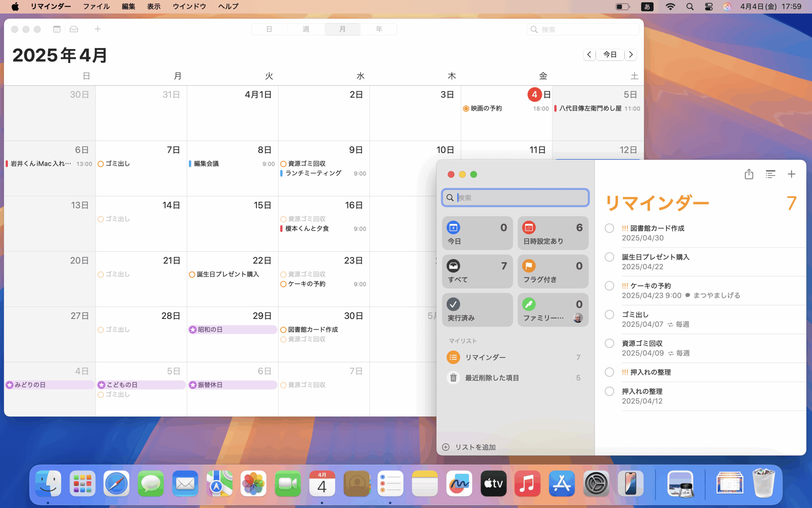Open the ファミリー shared list tile
Image resolution: width=812 pixels, height=508 pixels.
(553, 310)
